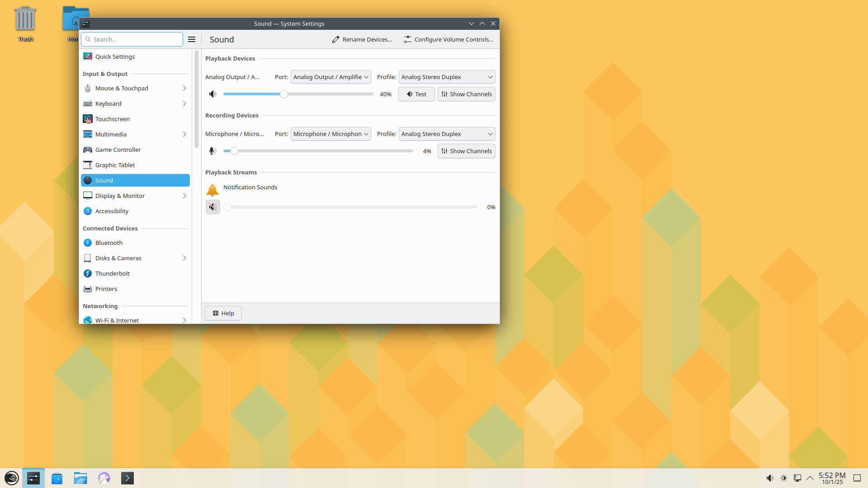Click Rename Devices button
Viewport: 868px width, 488px height.
point(362,39)
